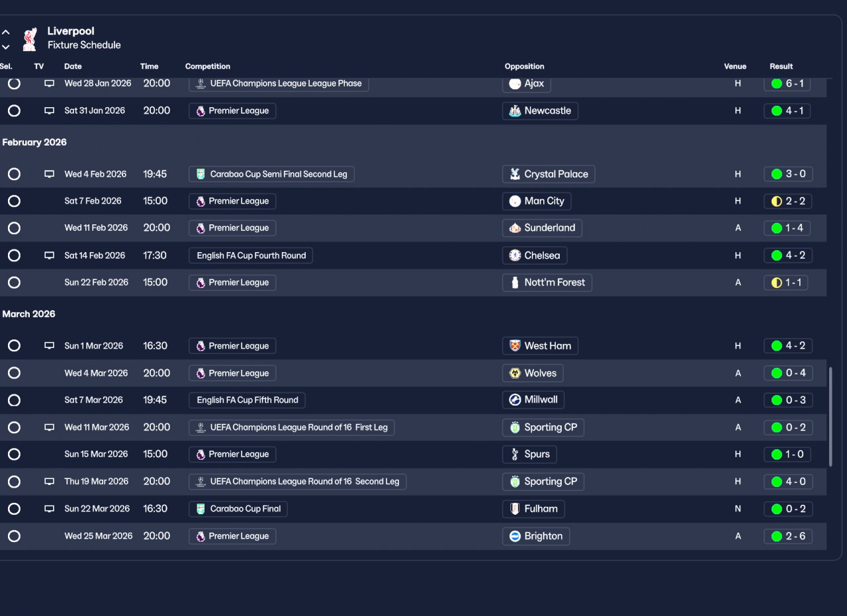
Task: Click the Sunderland club badge
Action: tap(515, 228)
